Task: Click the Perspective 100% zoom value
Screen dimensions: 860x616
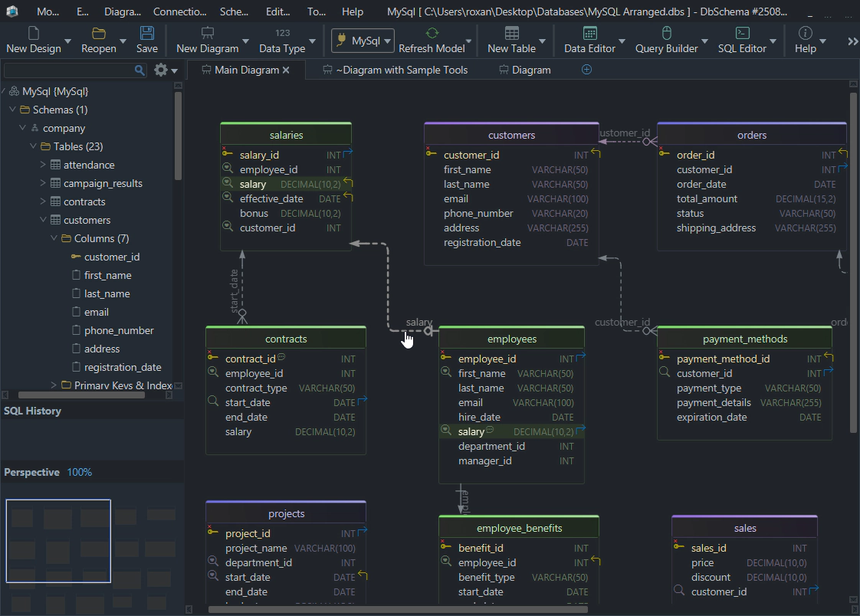Action: pyautogui.click(x=80, y=472)
